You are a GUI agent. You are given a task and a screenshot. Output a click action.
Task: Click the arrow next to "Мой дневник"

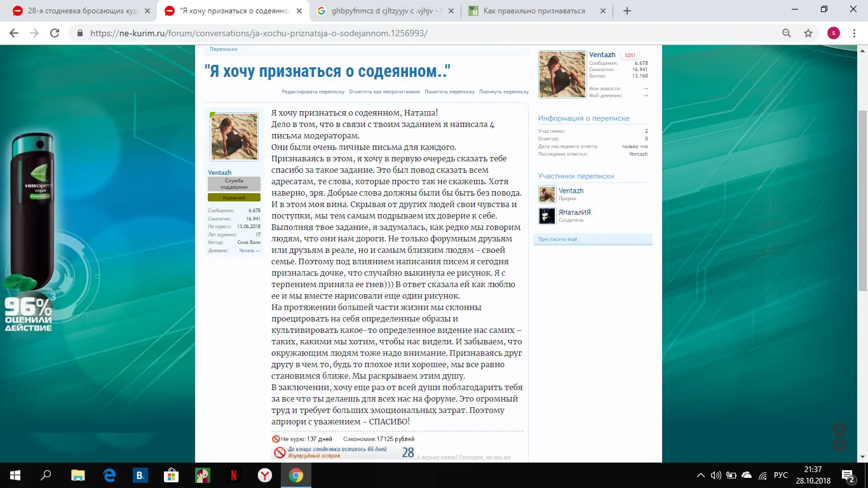click(x=645, y=95)
